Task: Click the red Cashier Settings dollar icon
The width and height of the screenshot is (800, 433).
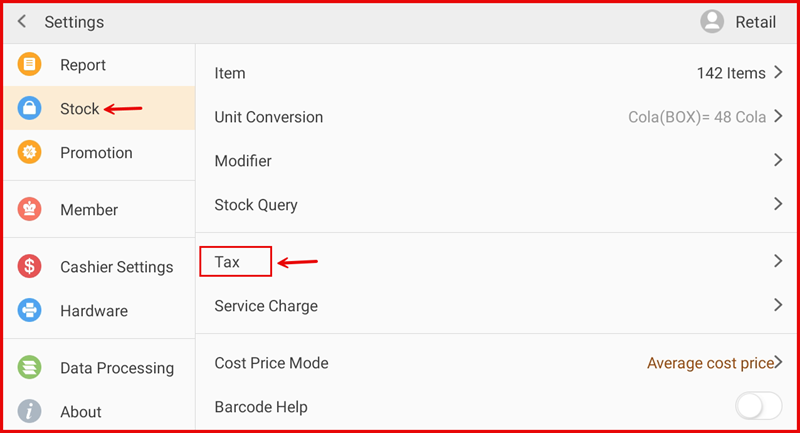Action: click(x=30, y=267)
